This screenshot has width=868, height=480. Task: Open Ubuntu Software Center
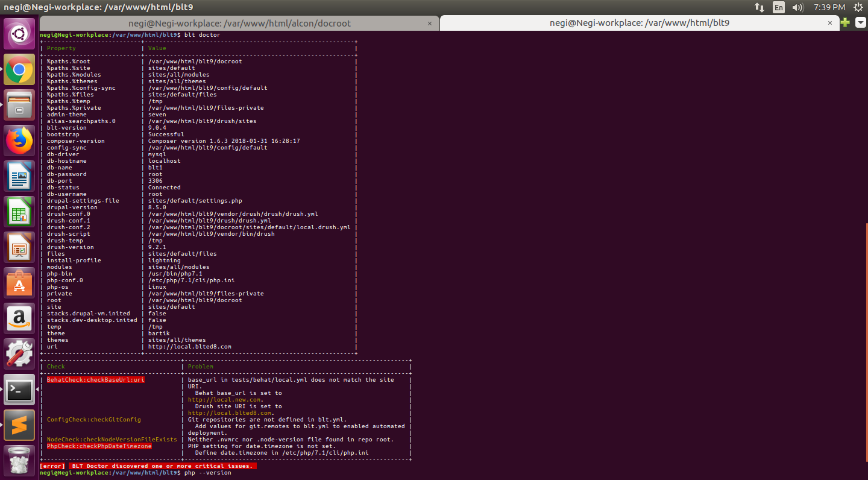point(19,282)
